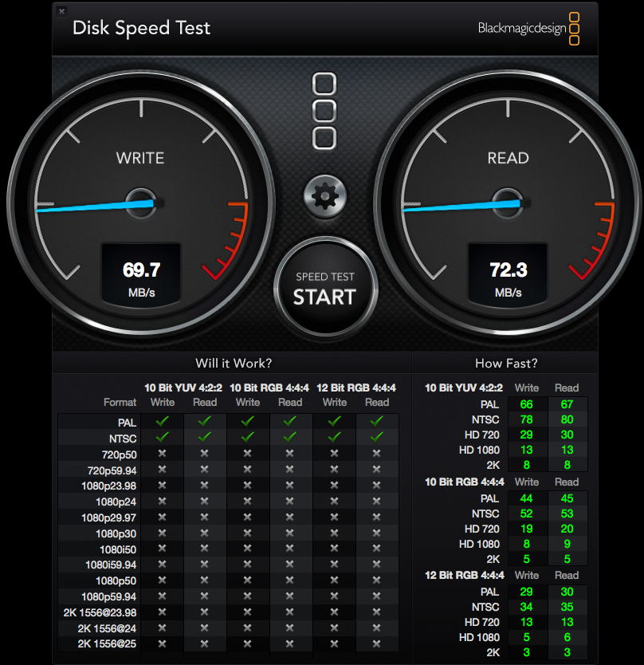Close the Disk Speed Test window

[62, 11]
